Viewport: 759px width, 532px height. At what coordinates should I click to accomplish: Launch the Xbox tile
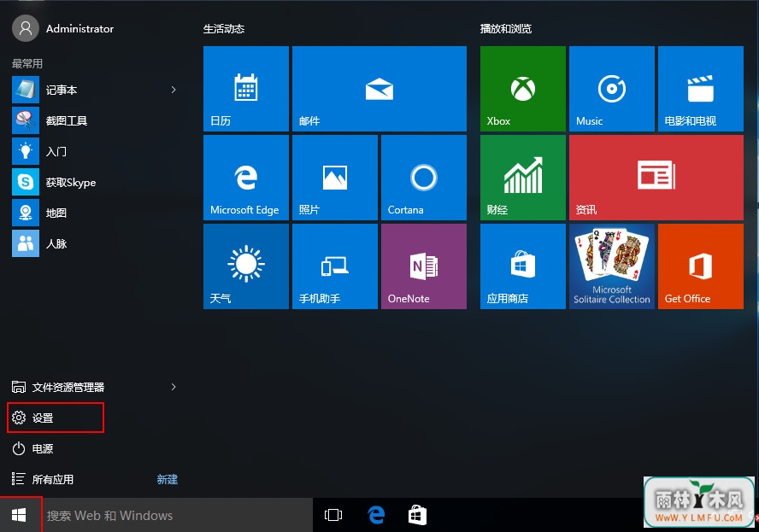click(523, 89)
